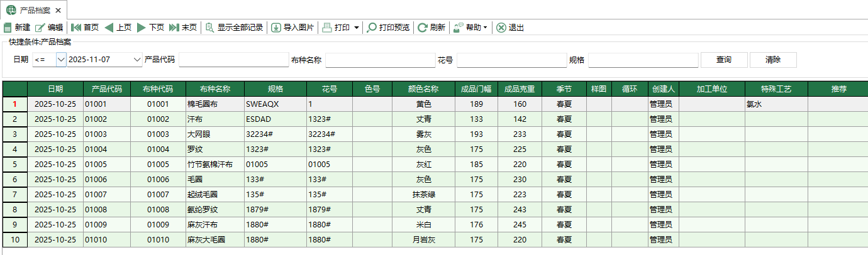Click 显示全部记录 show all records
This screenshot has height=255, width=868.
(x=234, y=28)
